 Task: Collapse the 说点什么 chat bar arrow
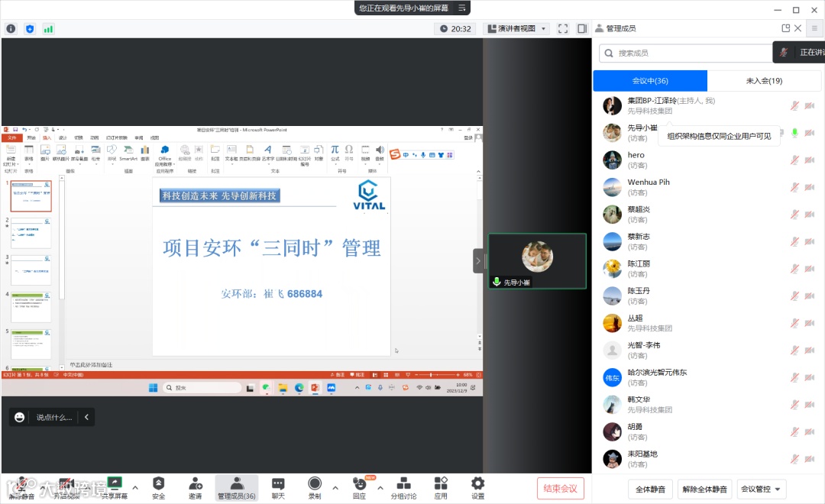point(86,417)
